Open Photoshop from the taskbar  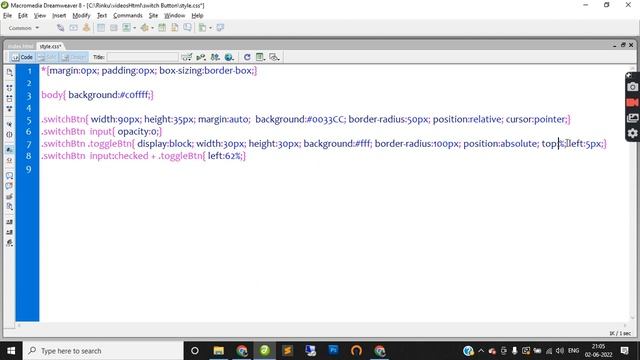[333, 351]
